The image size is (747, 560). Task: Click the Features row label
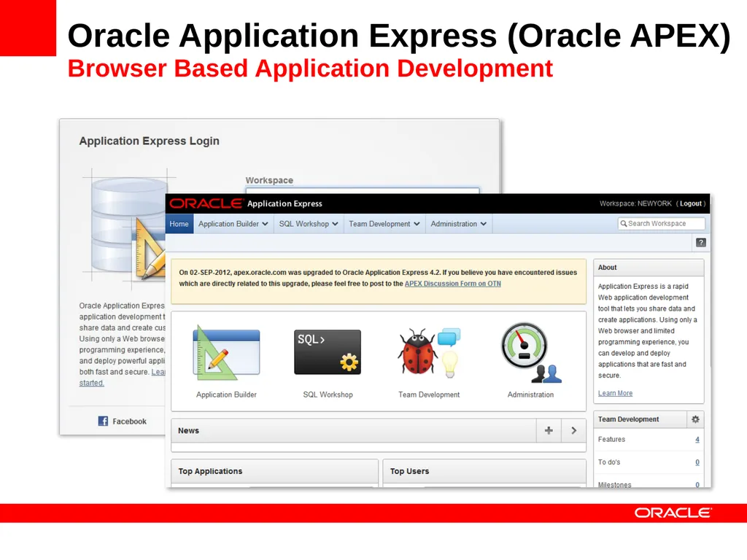(x=611, y=440)
